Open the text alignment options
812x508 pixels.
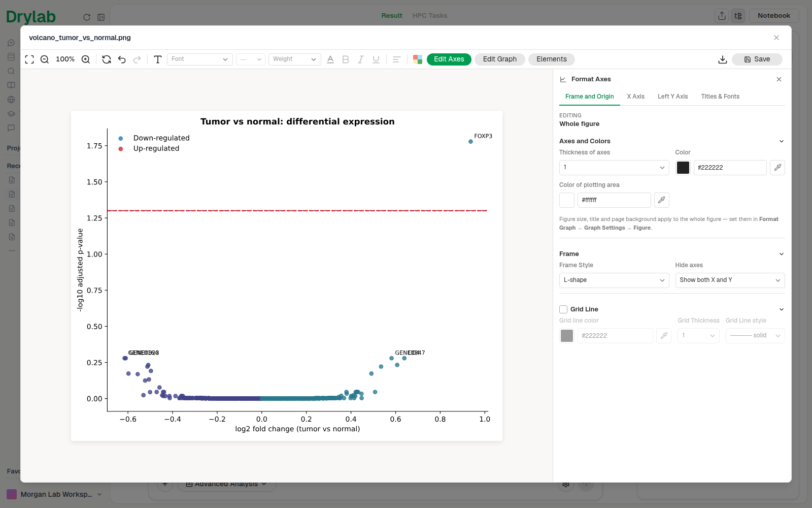point(397,59)
